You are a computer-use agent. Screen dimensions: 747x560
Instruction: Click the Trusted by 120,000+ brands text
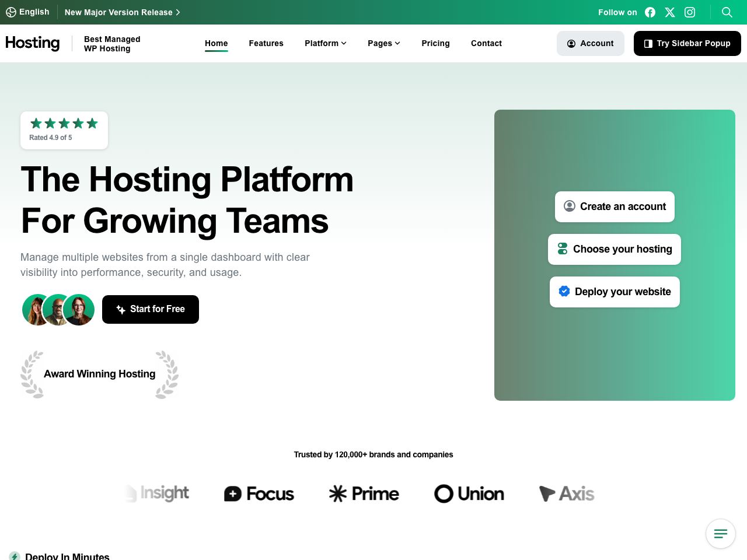pyautogui.click(x=373, y=454)
